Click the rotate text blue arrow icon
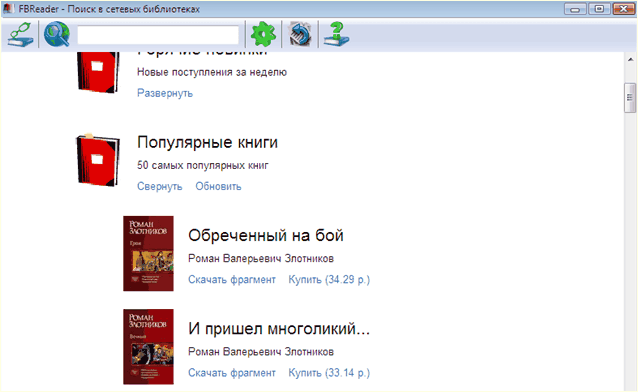Viewport: 638px width, 392px height. [300, 34]
